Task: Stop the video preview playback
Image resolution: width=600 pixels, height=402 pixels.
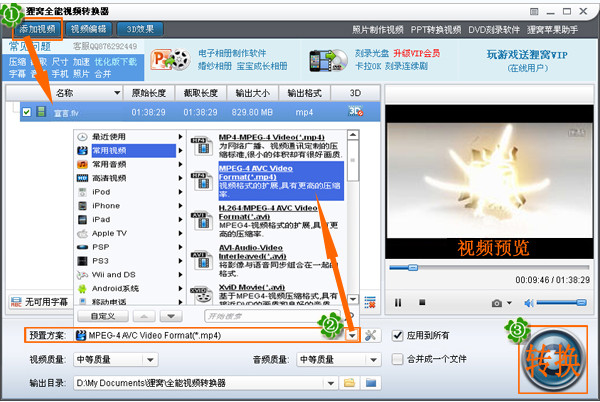Action: pos(422,303)
